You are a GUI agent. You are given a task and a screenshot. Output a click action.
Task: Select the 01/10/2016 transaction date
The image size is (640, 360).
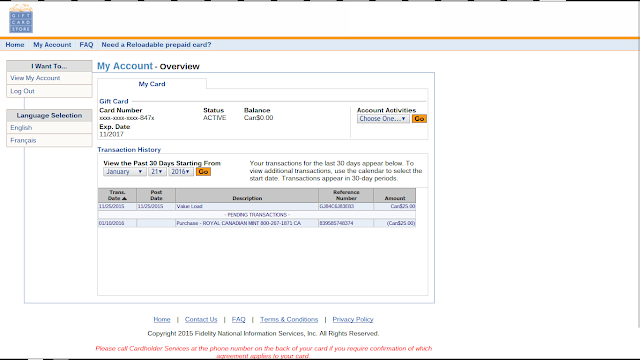111,224
